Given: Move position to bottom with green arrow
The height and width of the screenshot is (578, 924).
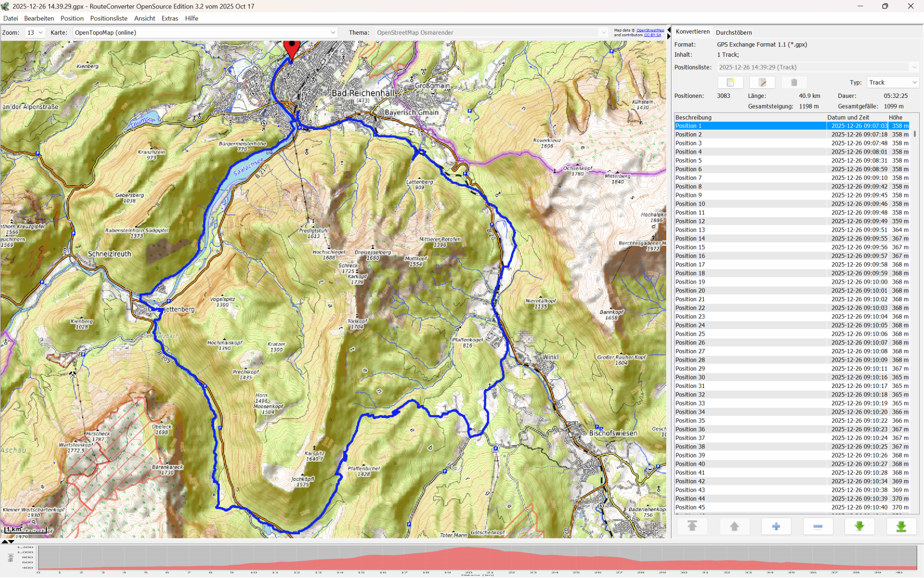Looking at the screenshot, I should tap(901, 527).
